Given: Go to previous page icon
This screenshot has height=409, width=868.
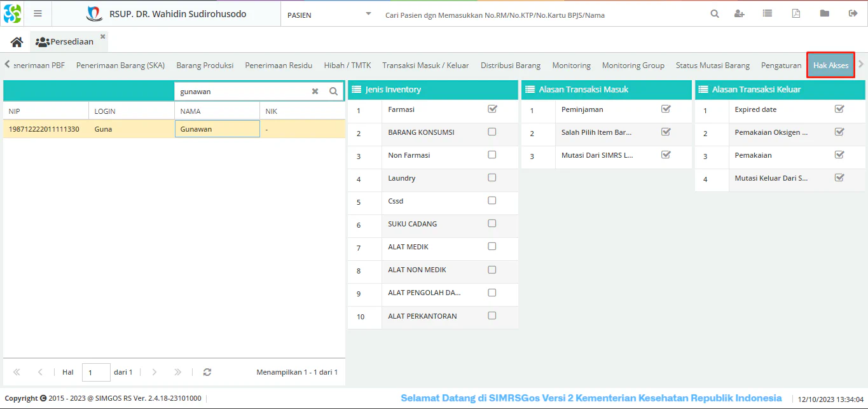Looking at the screenshot, I should [x=40, y=372].
